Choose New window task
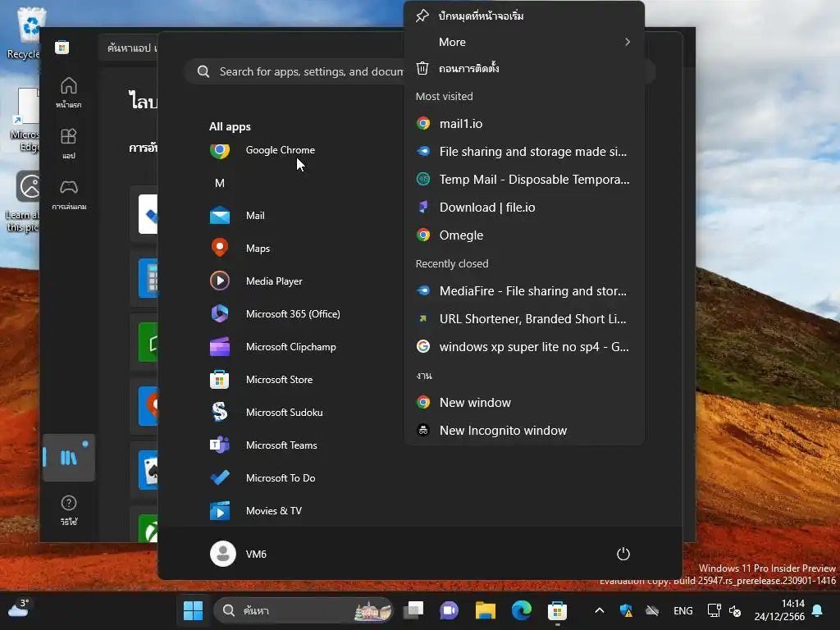 click(524, 402)
